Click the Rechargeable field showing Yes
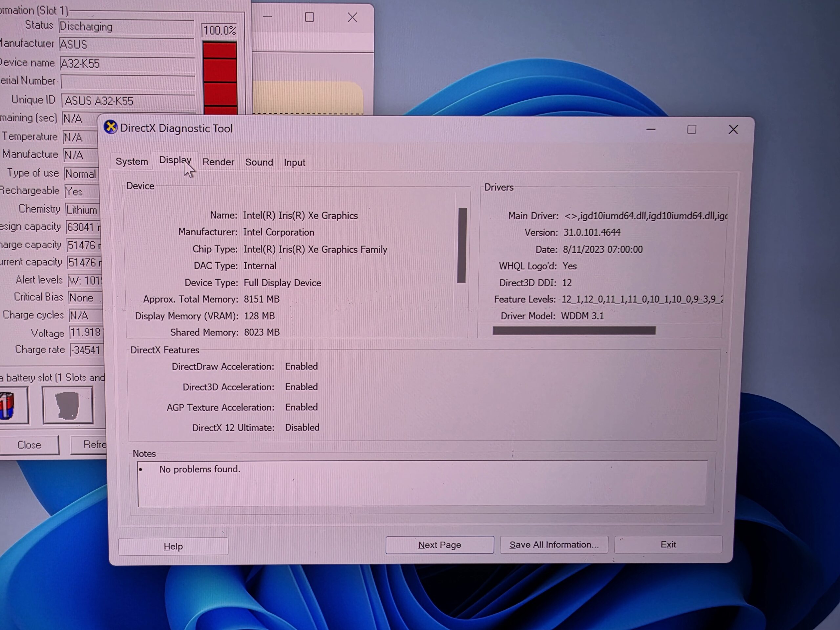This screenshot has height=630, width=840. (x=81, y=191)
